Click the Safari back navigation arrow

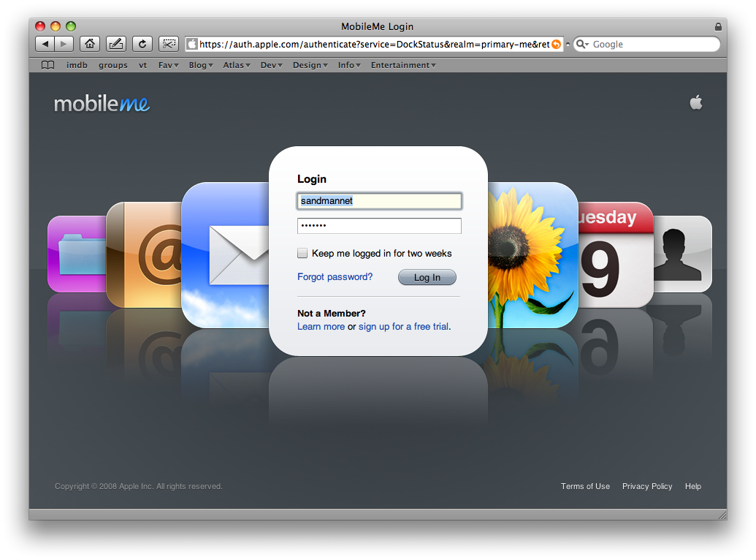(x=45, y=44)
